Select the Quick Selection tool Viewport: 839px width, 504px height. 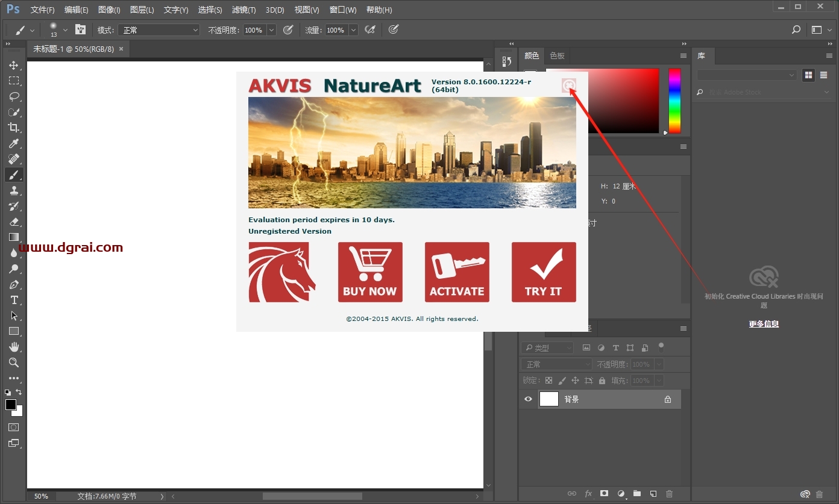click(13, 112)
